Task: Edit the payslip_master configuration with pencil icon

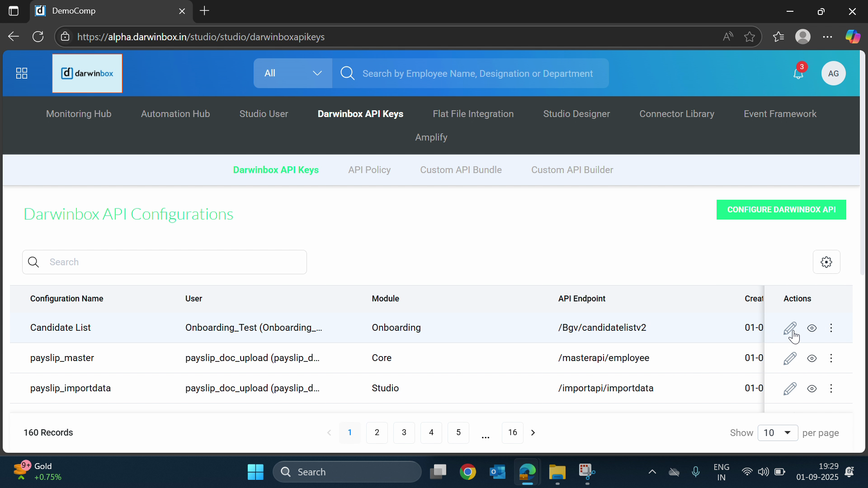Action: click(789, 358)
